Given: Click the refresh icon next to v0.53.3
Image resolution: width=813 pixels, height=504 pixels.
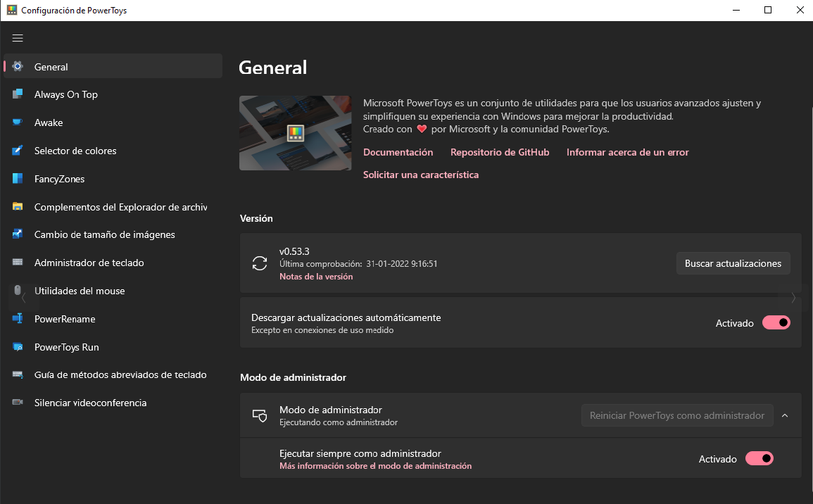Looking at the screenshot, I should coord(260,263).
